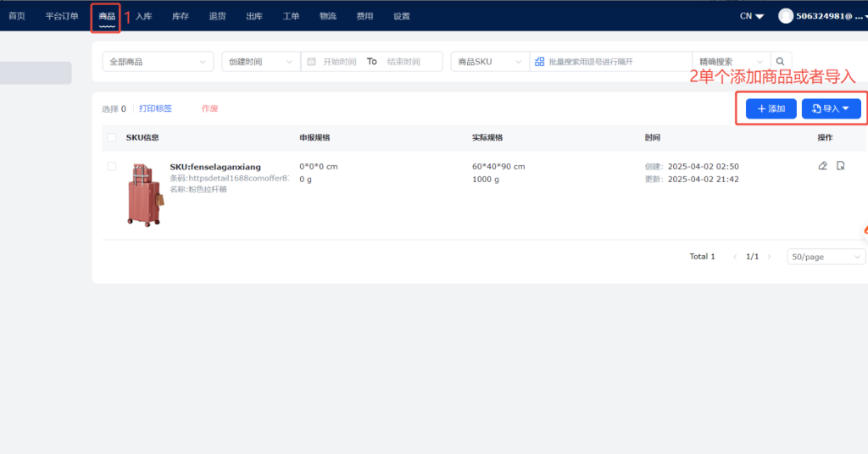
Task: Open the 50/page size selector
Action: [826, 257]
